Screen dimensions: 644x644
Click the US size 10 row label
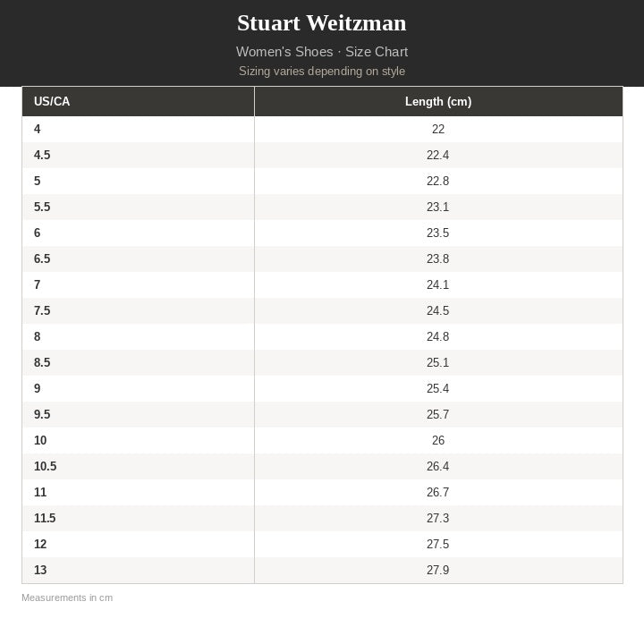tap(40, 440)
